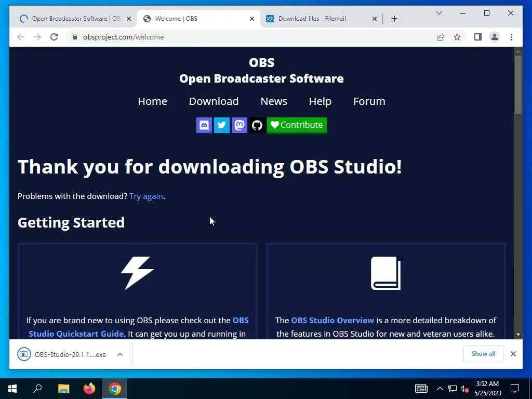View site info via padlock icon
Viewport: 532px width, 399px height.
pos(75,37)
